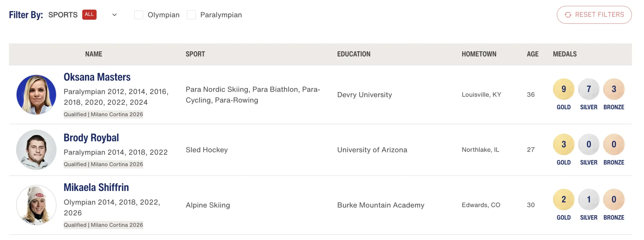The height and width of the screenshot is (240, 644).
Task: Click Mikaela Shiffrin's silver medal badge
Action: click(x=588, y=199)
